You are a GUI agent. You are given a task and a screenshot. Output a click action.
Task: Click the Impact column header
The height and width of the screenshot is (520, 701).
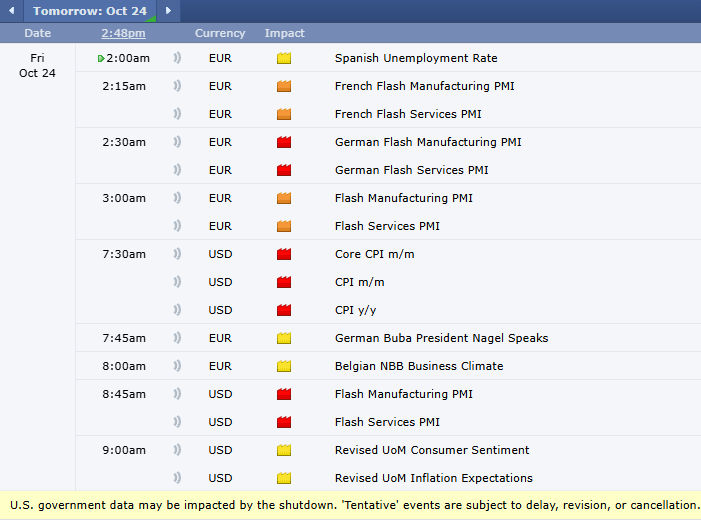(x=284, y=33)
